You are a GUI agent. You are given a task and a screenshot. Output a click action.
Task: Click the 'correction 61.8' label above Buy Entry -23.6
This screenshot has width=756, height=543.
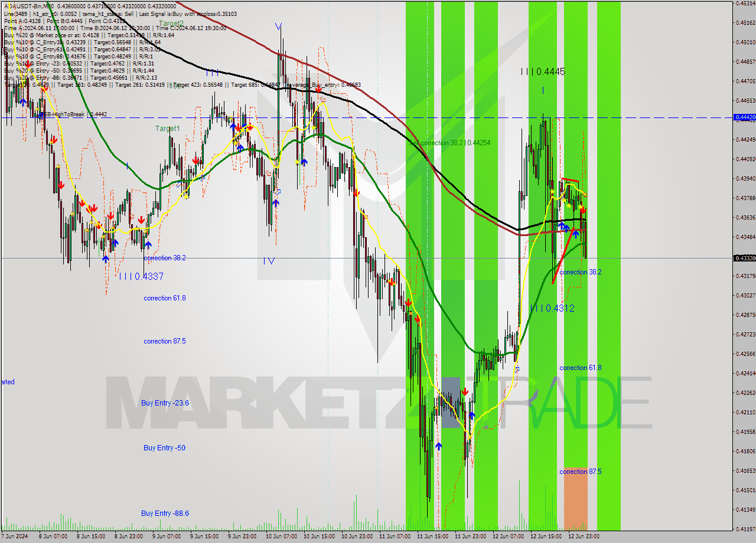pyautogui.click(x=165, y=298)
